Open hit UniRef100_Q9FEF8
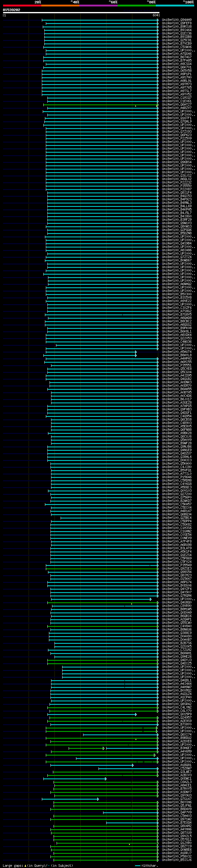Viewport: 197px width, 868px height. pyautogui.click(x=177, y=23)
